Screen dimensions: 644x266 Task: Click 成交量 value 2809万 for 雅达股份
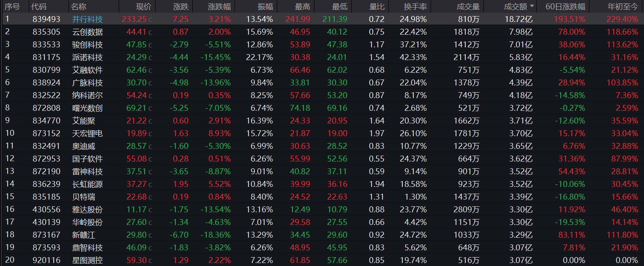(466, 209)
